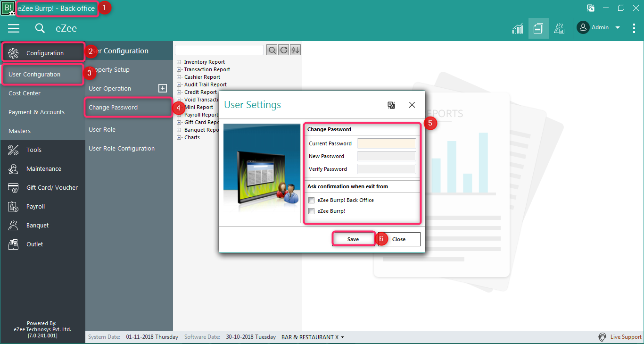Toggle the eZee Burrp! exit confirmation checkbox
Screen dimensions: 644x344
click(x=311, y=211)
